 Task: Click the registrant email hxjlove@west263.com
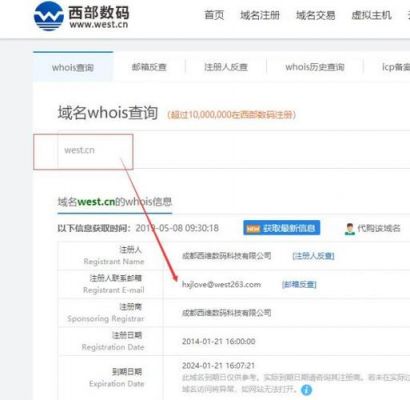pos(221,284)
